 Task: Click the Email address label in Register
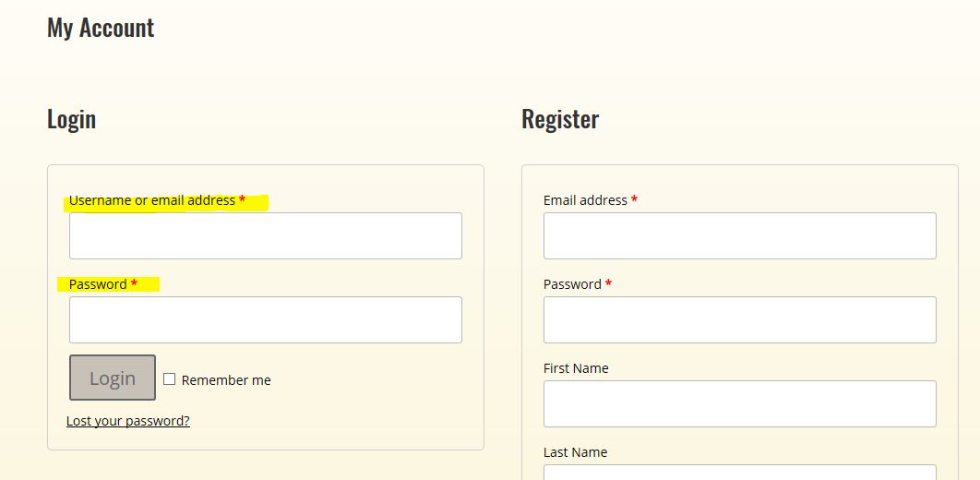(x=585, y=200)
